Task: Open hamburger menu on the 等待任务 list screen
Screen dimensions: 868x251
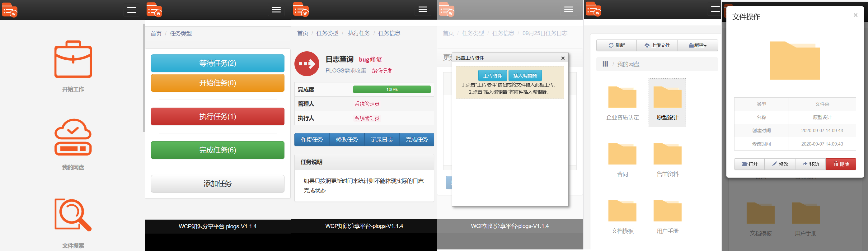Action: click(276, 10)
